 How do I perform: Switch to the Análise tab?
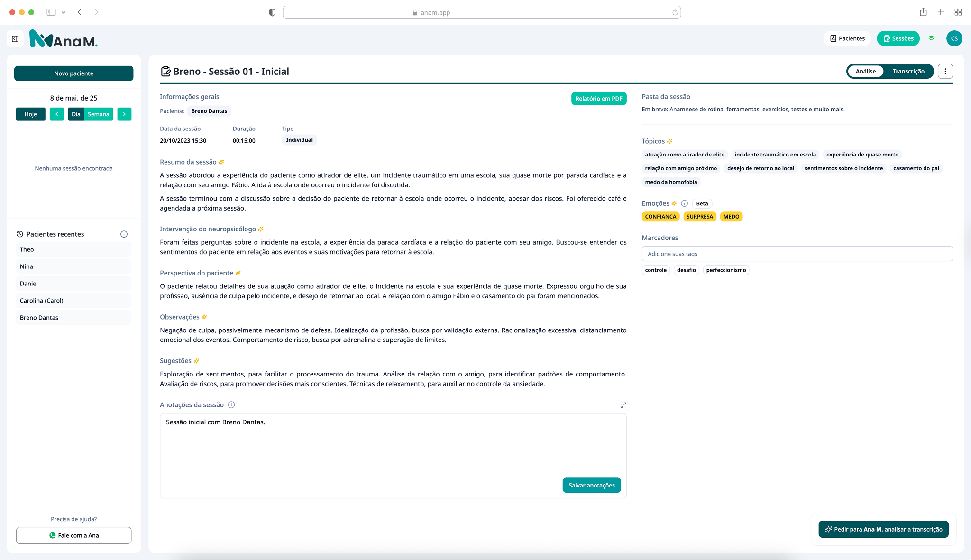coord(865,72)
